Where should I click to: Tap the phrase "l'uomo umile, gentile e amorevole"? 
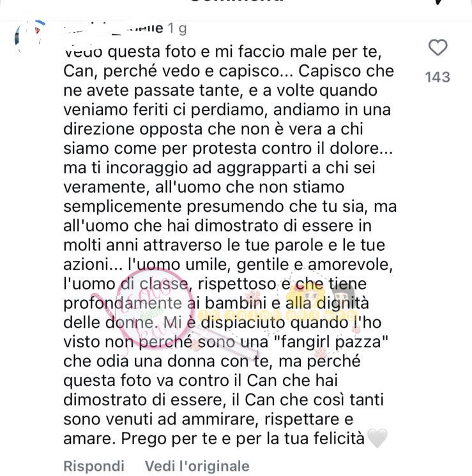tap(261, 265)
